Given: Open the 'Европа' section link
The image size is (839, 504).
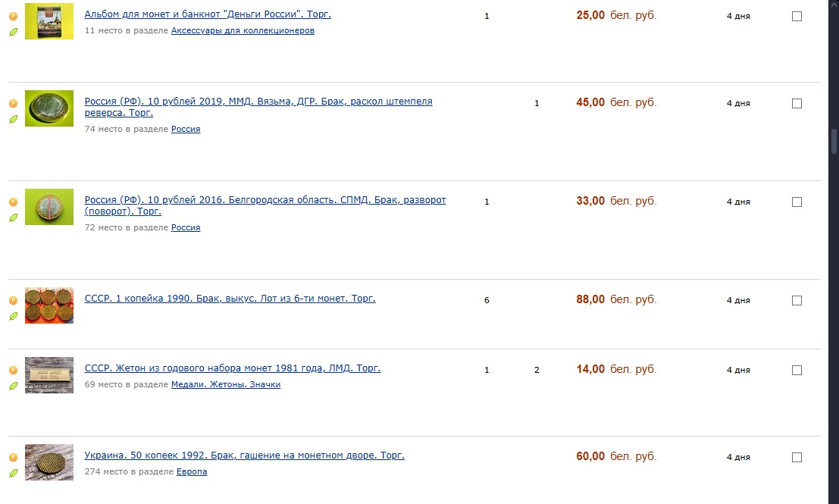Looking at the screenshot, I should tap(192, 472).
